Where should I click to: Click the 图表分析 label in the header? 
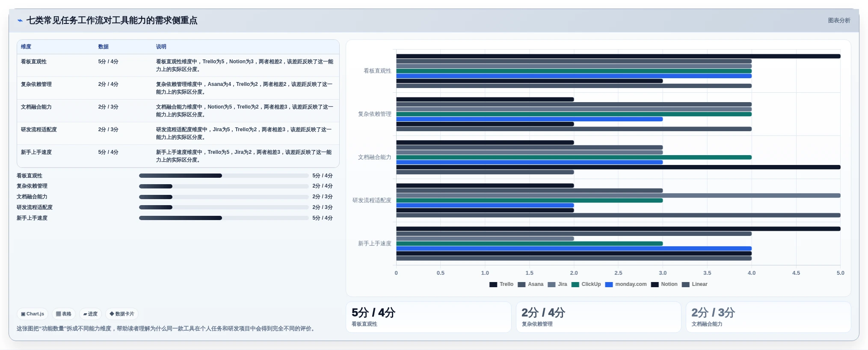(x=839, y=21)
